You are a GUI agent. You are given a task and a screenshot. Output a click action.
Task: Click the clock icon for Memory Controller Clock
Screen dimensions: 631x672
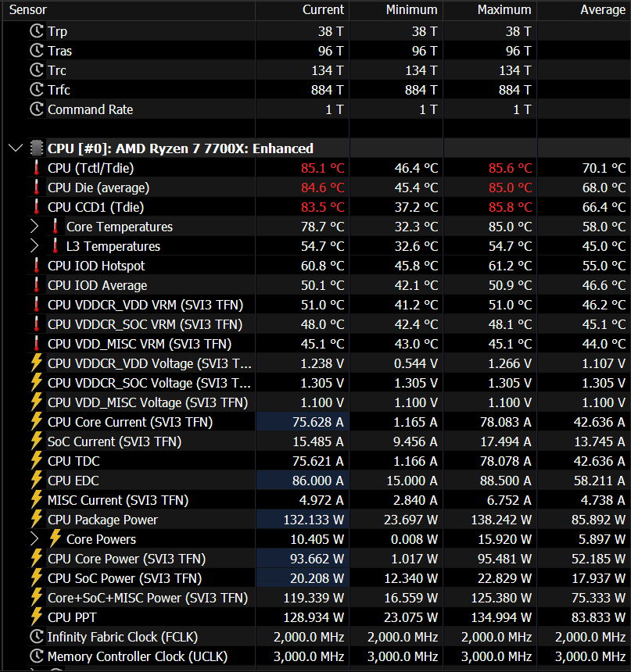point(37,656)
